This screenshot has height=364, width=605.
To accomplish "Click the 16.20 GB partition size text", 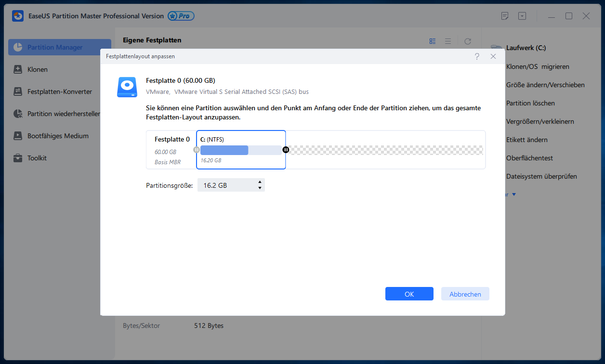I will (211, 160).
